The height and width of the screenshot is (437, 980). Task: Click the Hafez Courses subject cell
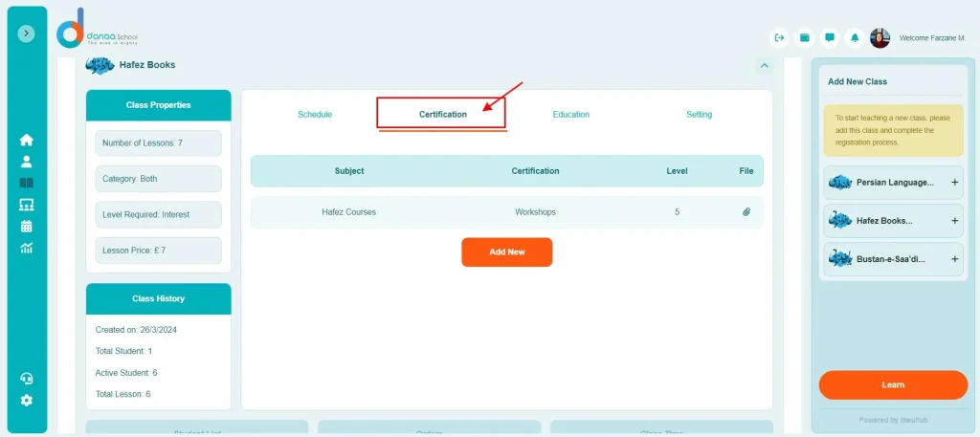(348, 212)
